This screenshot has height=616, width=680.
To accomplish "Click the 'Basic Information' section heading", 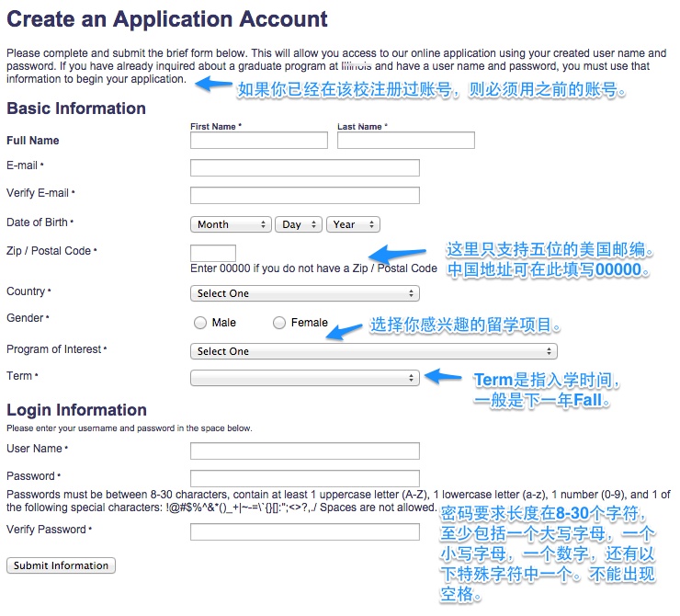I will pyautogui.click(x=76, y=108).
